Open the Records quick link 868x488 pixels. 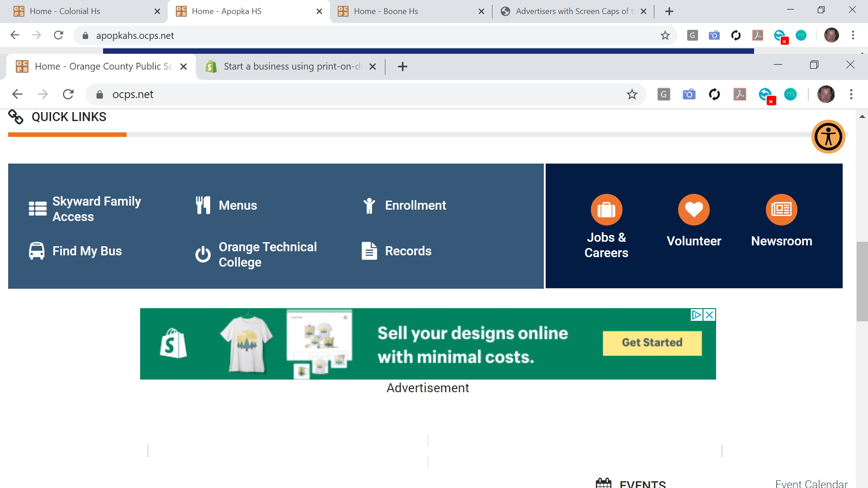408,251
